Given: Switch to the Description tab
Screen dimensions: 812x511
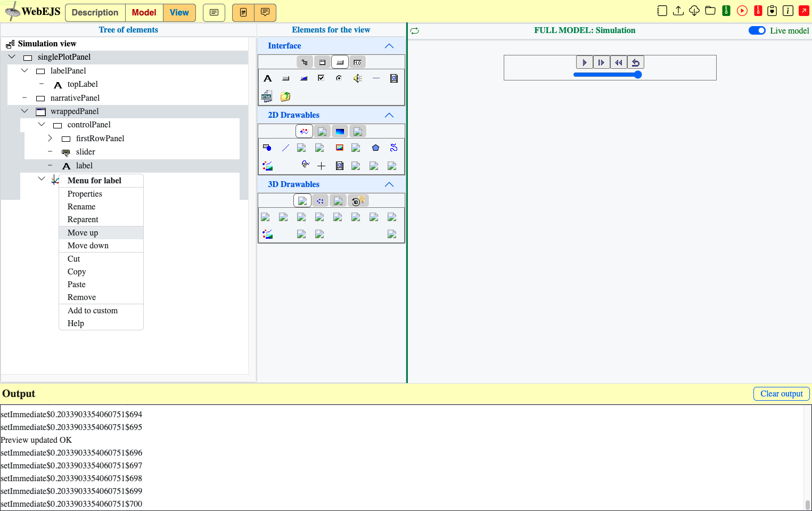Looking at the screenshot, I should 95,13.
